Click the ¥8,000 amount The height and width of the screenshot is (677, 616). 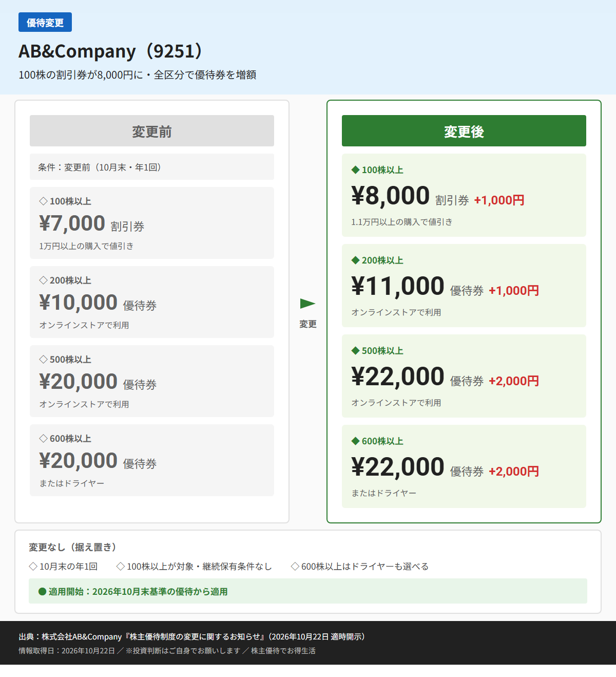coord(391,196)
